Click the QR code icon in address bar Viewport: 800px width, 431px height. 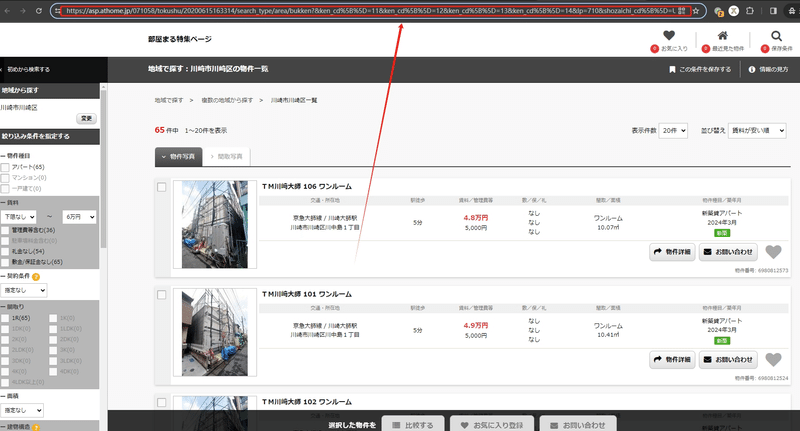click(682, 11)
